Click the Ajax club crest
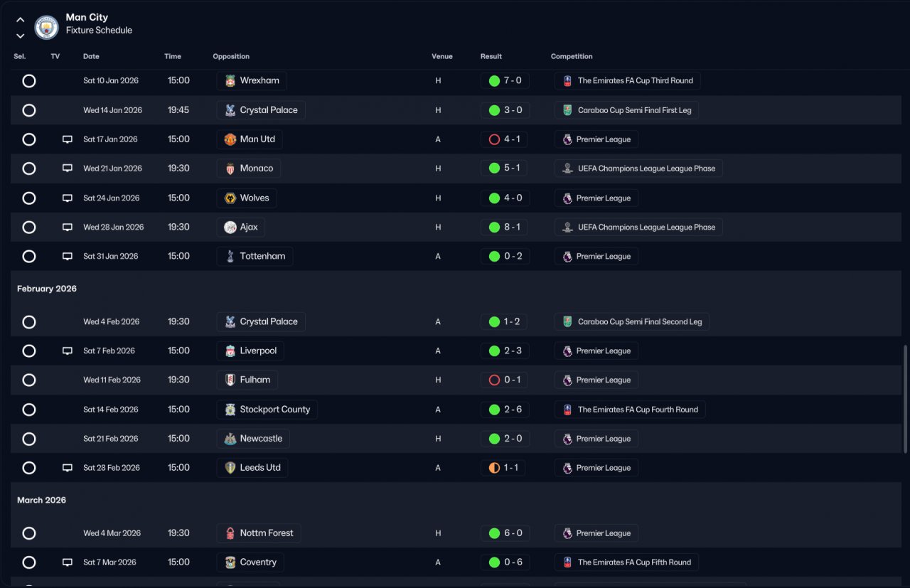 [230, 228]
